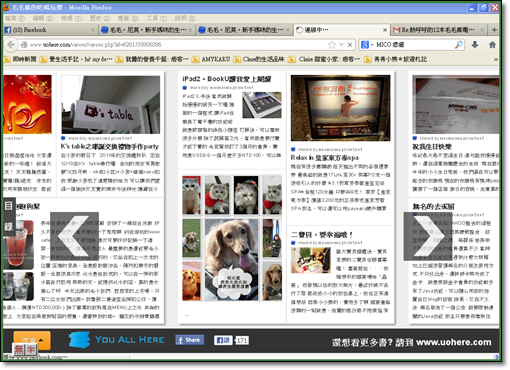Open the 無名的去或留 article title

click(x=433, y=206)
